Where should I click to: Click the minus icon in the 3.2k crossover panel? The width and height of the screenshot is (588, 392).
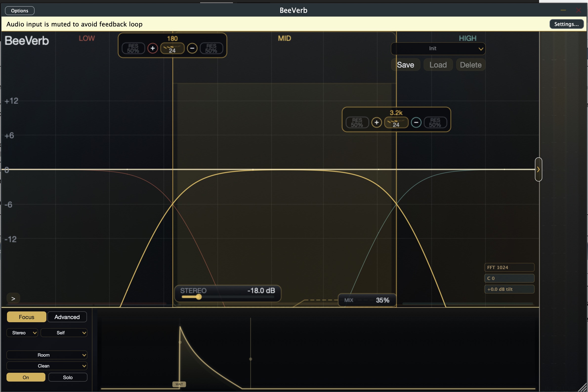click(416, 122)
